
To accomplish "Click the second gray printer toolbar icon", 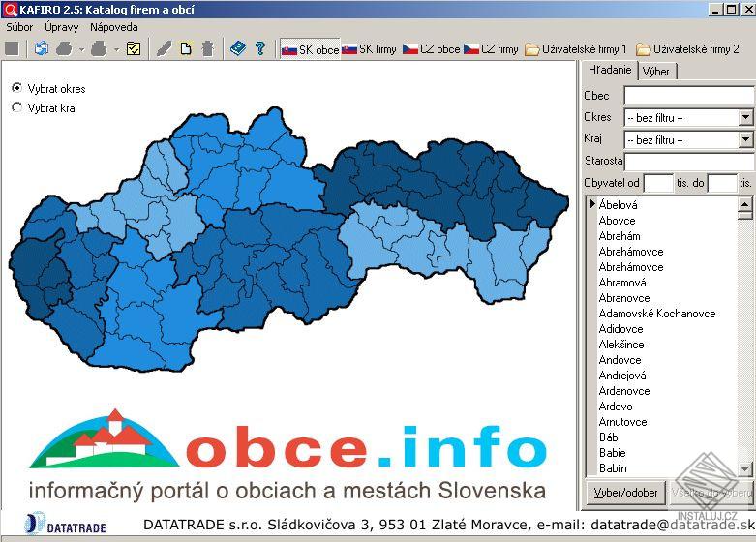I will [99, 48].
